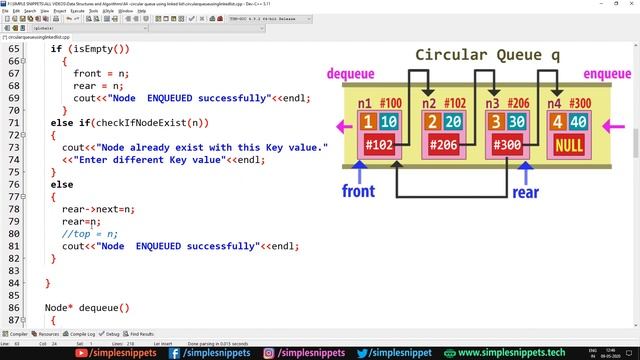640x360 pixels.
Task: Click the Find toolbar icon
Action: [x=89, y=19]
